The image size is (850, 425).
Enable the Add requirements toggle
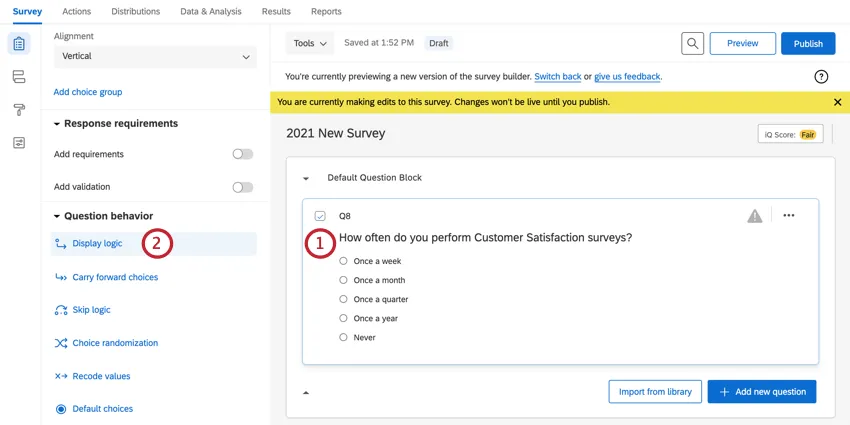click(x=242, y=154)
